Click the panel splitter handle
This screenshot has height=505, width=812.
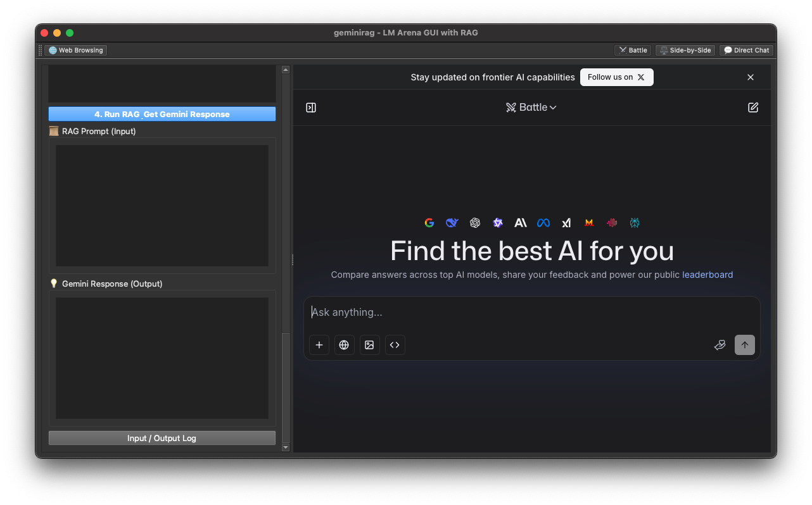(292, 259)
